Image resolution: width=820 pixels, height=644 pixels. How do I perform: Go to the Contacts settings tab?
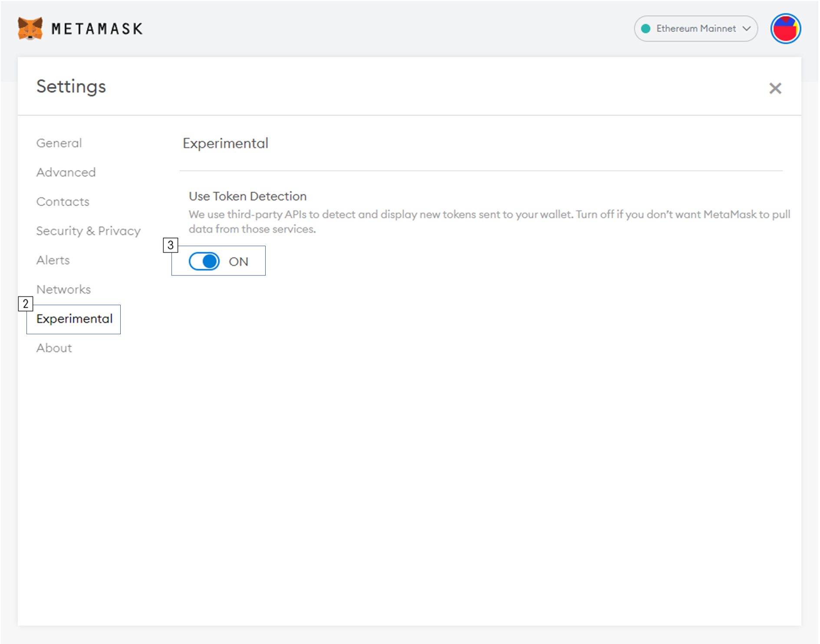(x=63, y=201)
